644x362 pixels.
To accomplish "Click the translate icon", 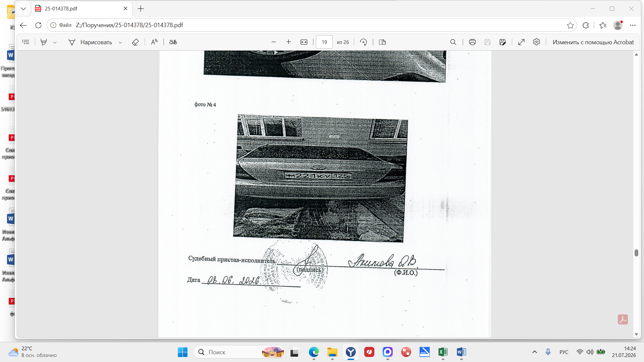I will point(173,42).
